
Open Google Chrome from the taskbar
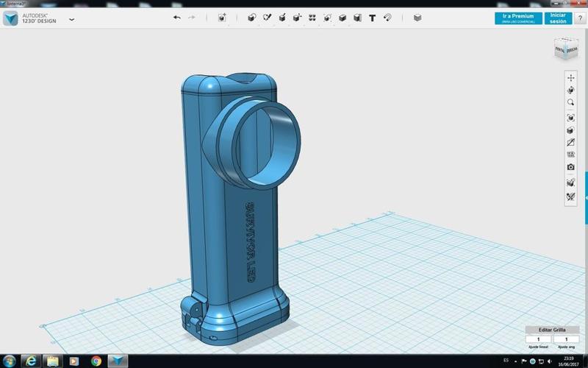[x=96, y=361]
